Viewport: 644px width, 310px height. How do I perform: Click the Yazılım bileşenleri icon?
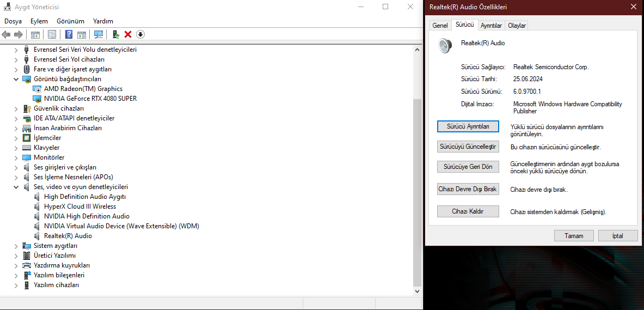pyautogui.click(x=27, y=275)
